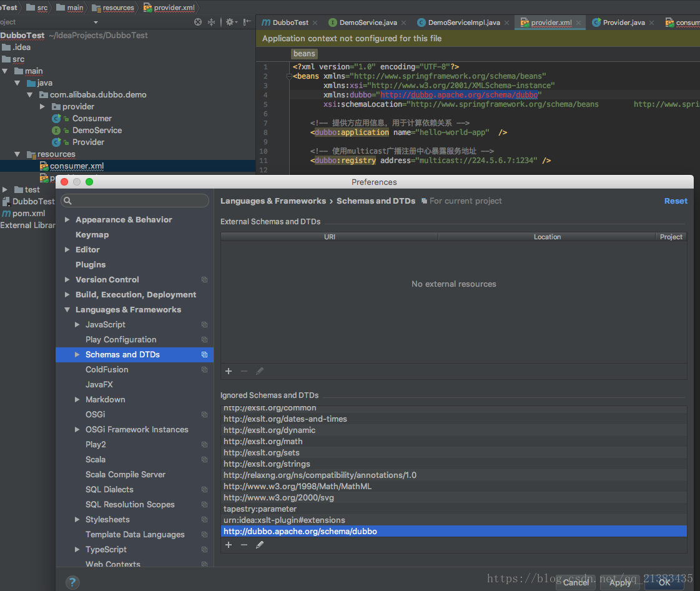
Task: Expand OSGi Framework Instances node
Action: click(x=77, y=429)
